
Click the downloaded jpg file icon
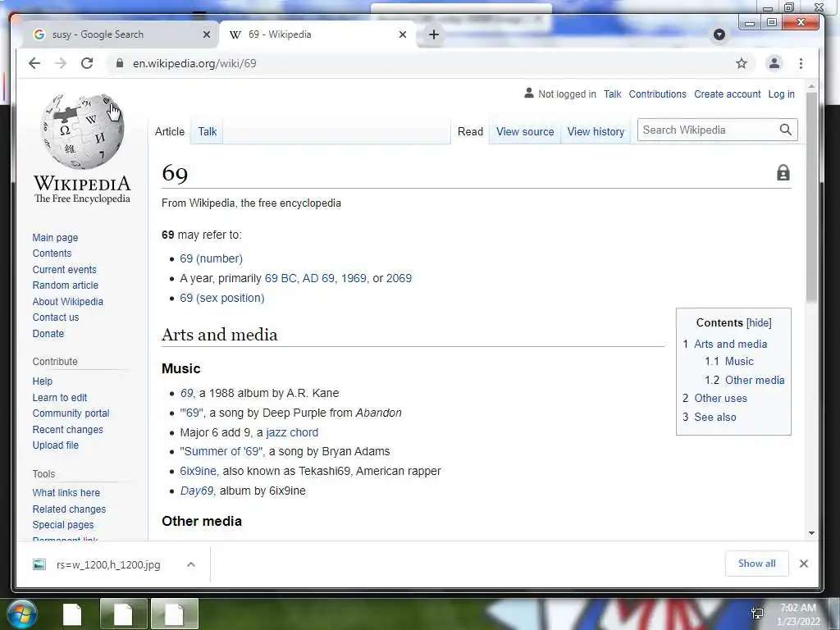tap(39, 564)
